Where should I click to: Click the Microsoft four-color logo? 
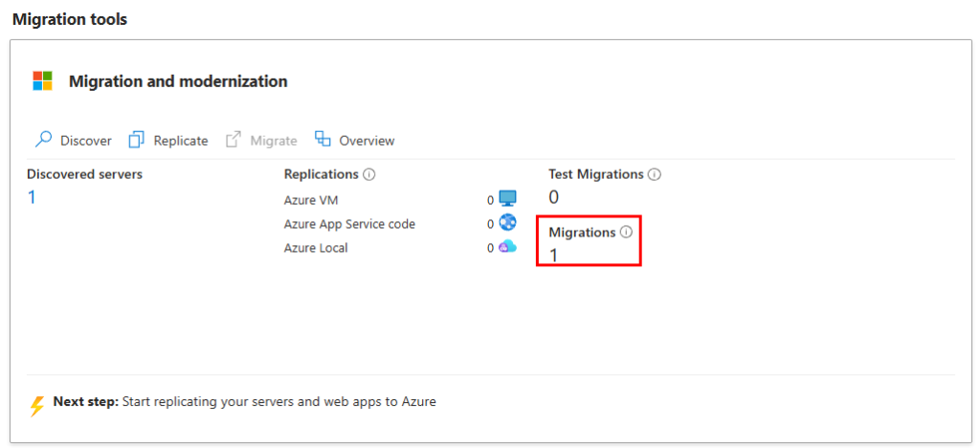[42, 80]
